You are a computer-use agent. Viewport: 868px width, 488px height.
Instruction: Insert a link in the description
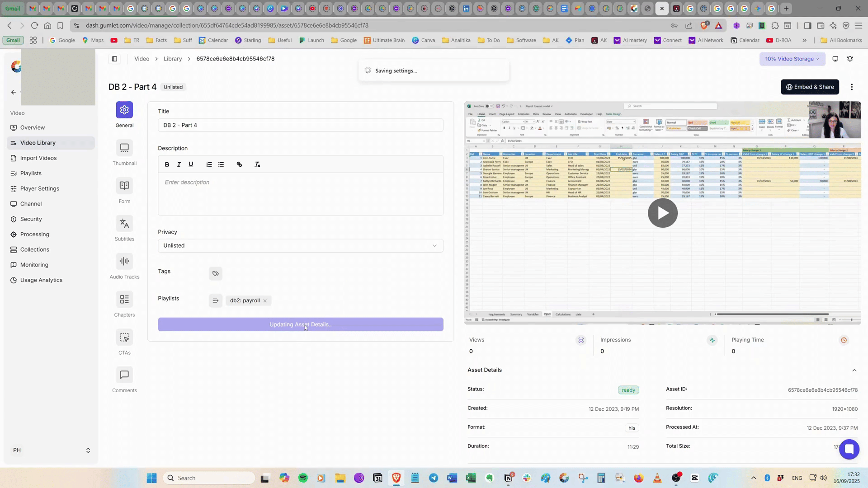point(239,164)
